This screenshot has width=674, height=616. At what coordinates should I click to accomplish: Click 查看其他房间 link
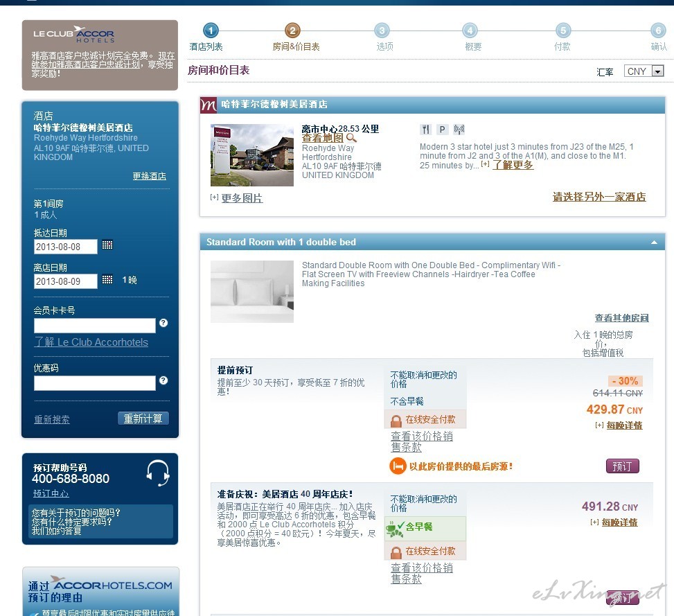pos(621,318)
